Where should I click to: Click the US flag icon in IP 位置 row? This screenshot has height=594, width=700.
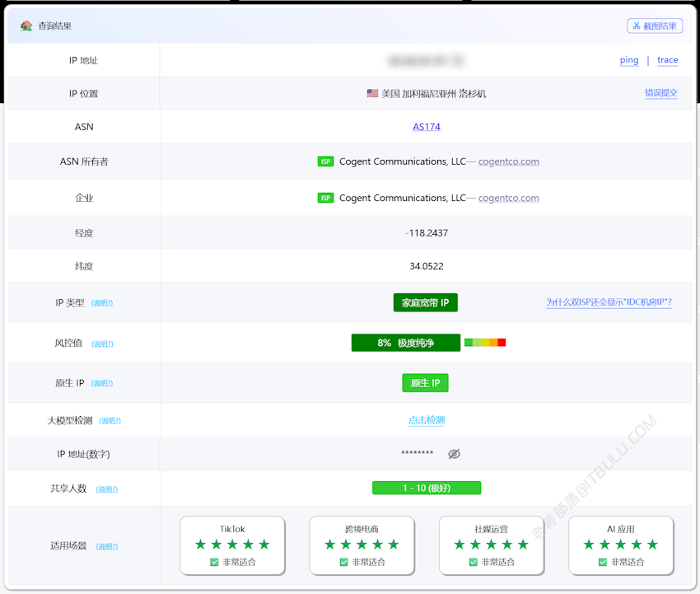(372, 93)
